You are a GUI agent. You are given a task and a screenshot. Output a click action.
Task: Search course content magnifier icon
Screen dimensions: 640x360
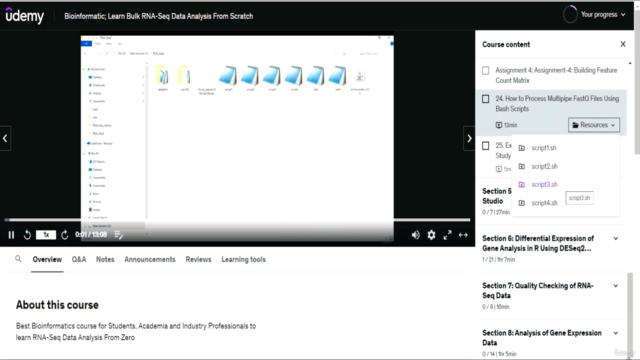(x=18, y=259)
